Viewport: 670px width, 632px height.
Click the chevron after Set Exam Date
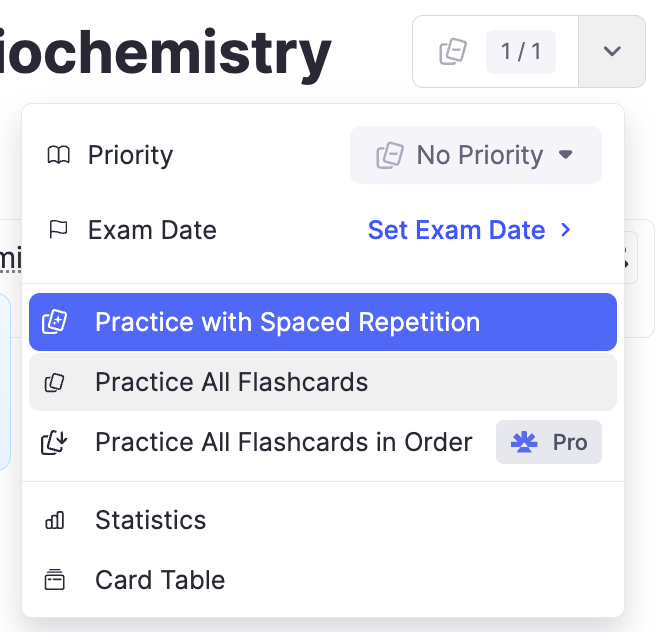[x=566, y=230]
